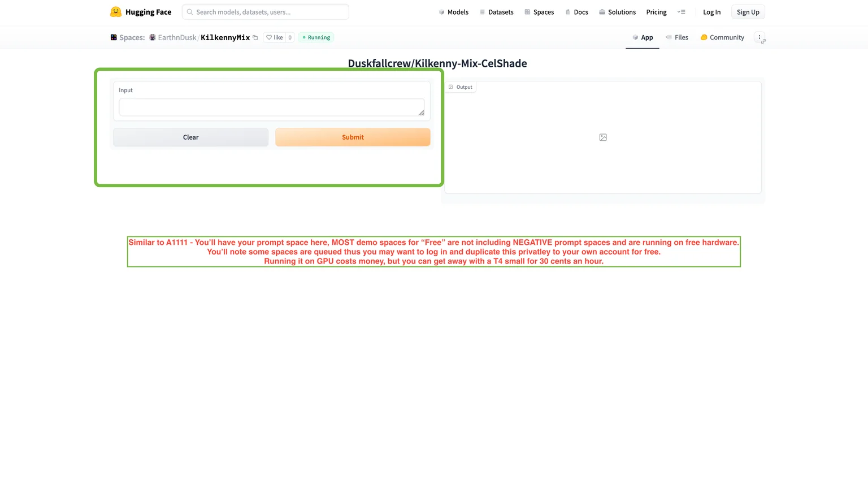Click the KilkennyMix space name
The width and height of the screenshot is (868, 504).
pyautogui.click(x=225, y=37)
